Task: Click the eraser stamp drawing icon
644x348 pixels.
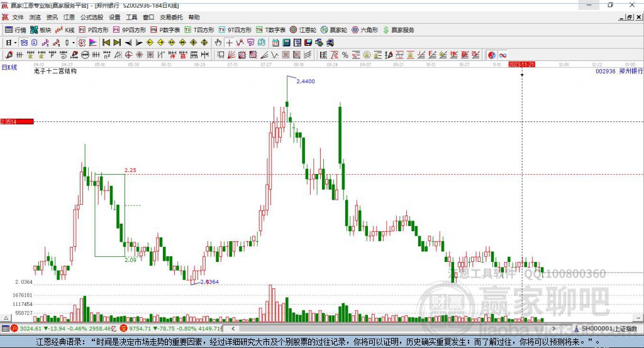Action: (x=74, y=55)
